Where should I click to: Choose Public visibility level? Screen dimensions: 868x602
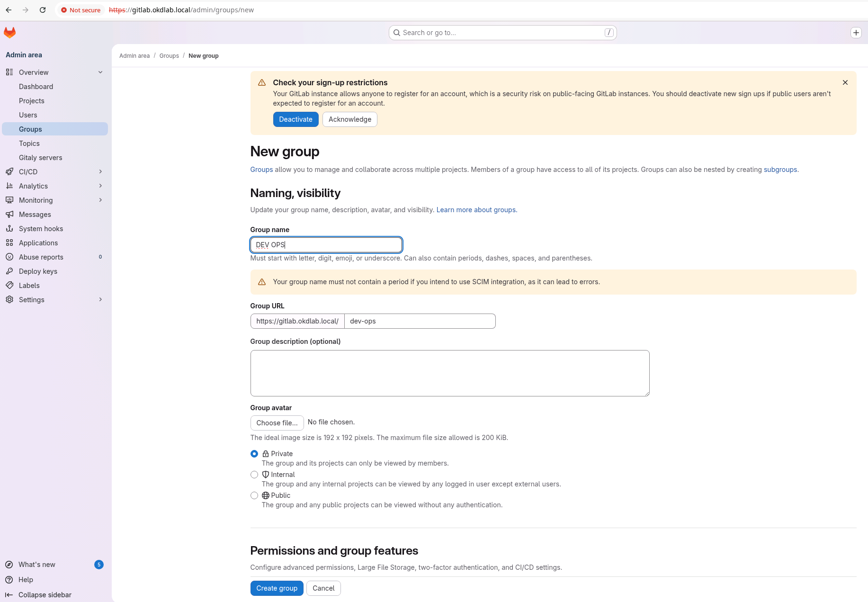pos(254,495)
